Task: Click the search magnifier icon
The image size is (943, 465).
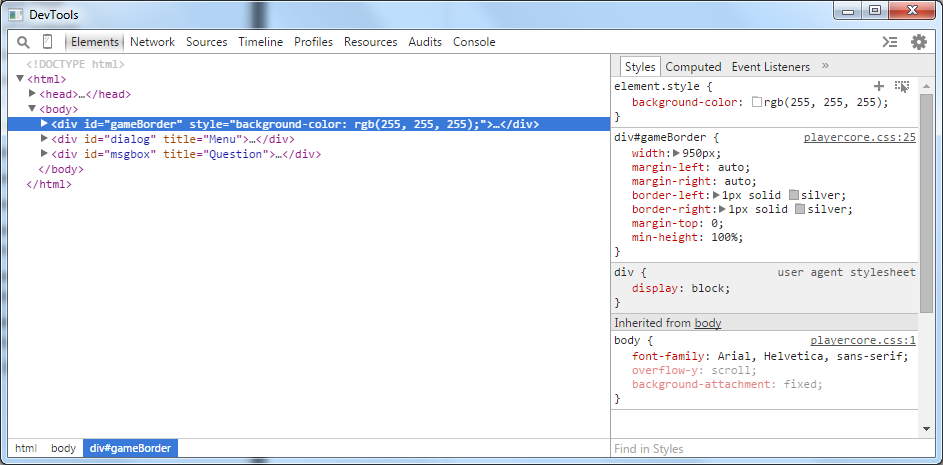Action: tap(23, 42)
